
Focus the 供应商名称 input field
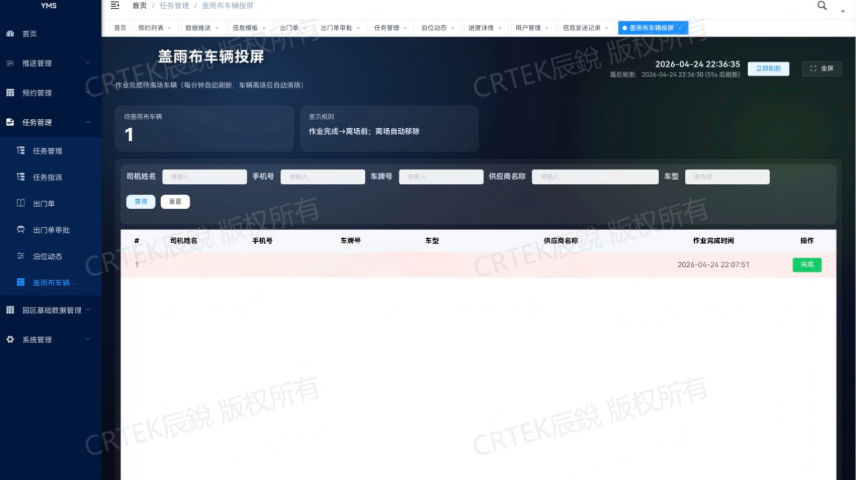(x=595, y=177)
